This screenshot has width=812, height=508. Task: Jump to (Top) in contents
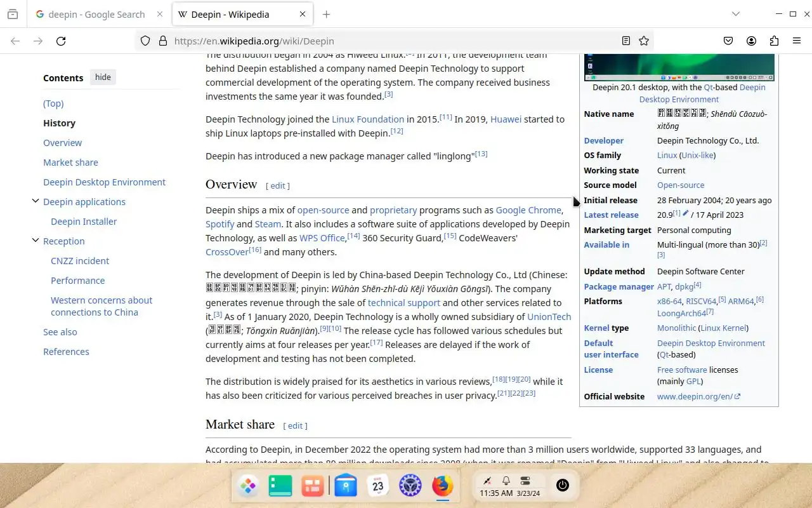53,104
